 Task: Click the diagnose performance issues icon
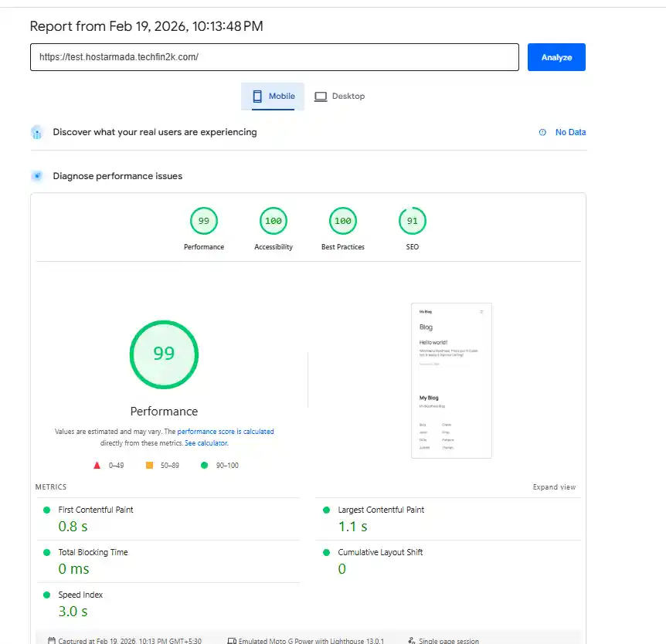click(x=37, y=176)
